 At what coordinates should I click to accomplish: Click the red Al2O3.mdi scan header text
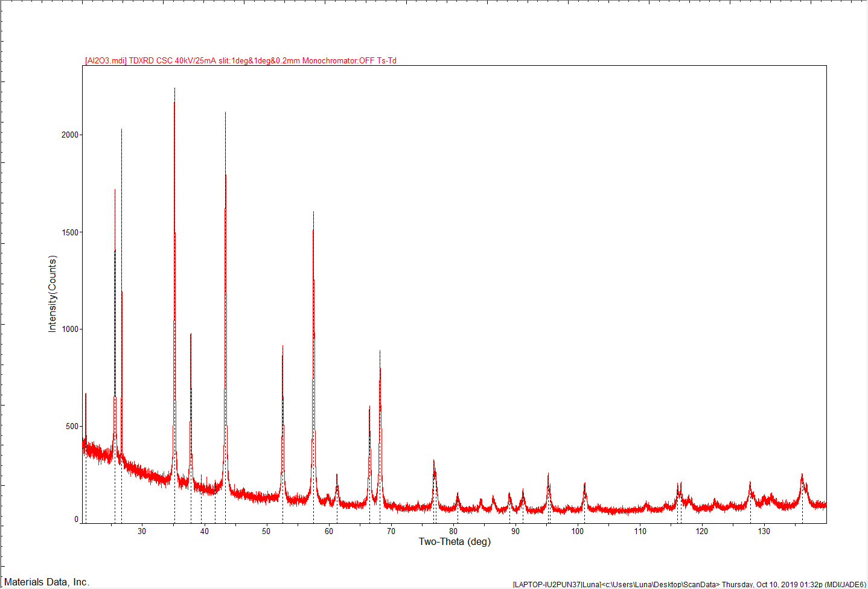coord(240,60)
